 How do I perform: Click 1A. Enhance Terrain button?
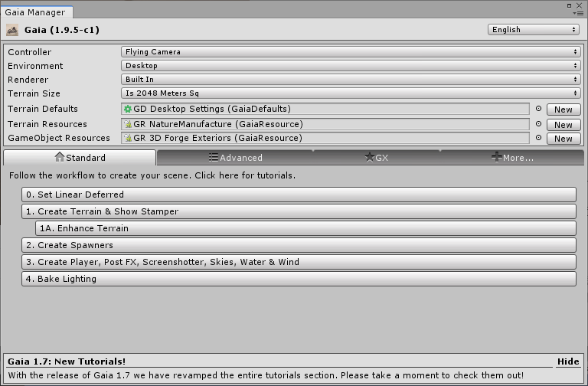pyautogui.click(x=305, y=228)
